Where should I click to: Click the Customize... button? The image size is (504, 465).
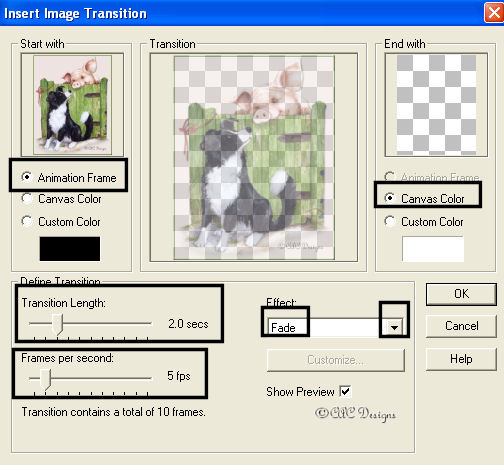(x=336, y=360)
